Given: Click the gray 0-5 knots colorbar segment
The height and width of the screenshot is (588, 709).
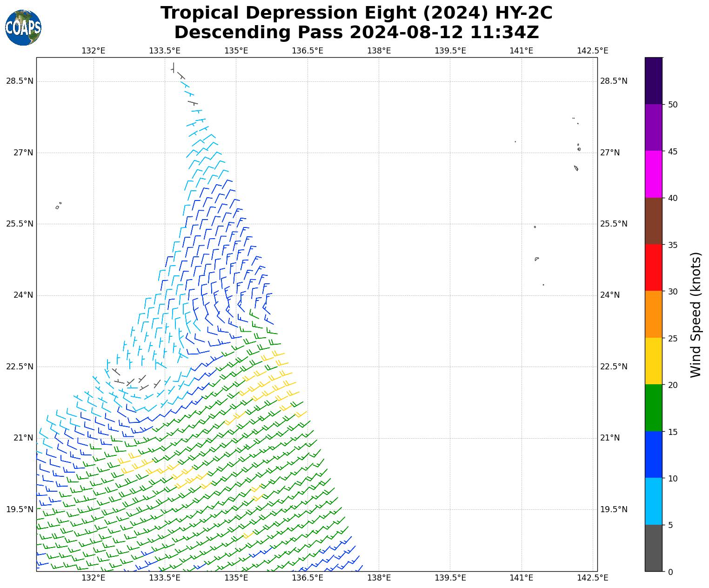Looking at the screenshot, I should tap(653, 548).
